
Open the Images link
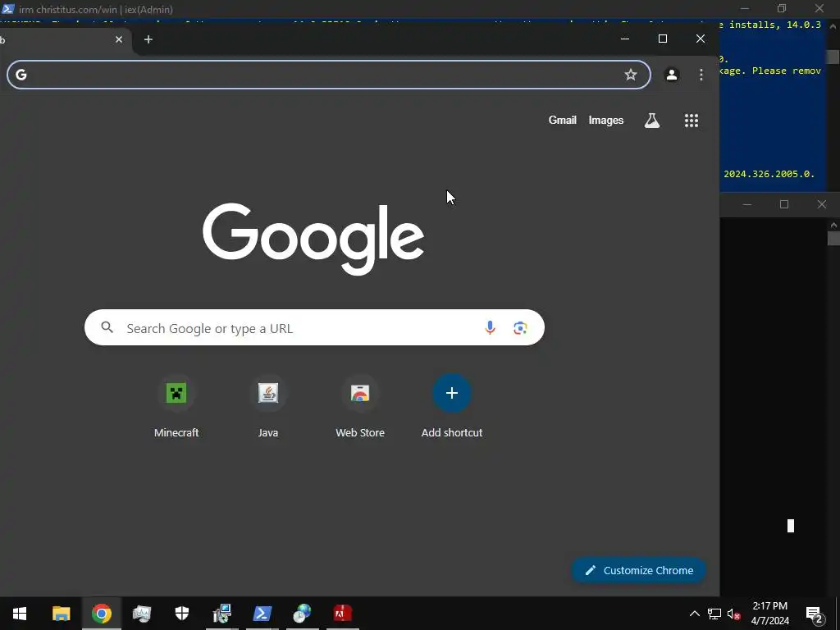606,120
